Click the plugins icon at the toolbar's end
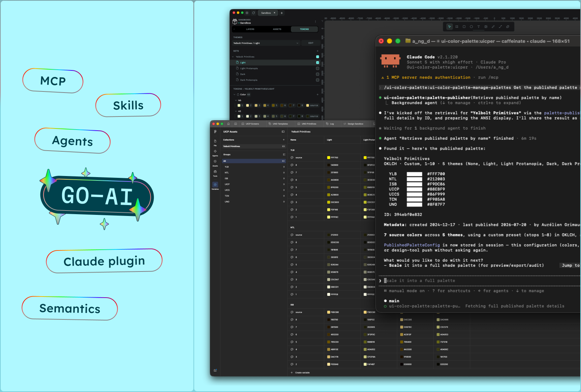The height and width of the screenshot is (392, 581). tap(508, 26)
